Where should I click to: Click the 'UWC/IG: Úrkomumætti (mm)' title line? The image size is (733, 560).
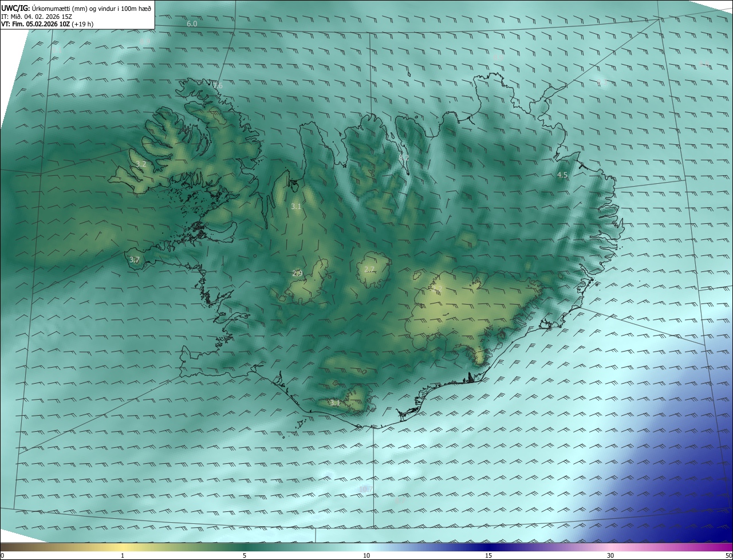76,8
